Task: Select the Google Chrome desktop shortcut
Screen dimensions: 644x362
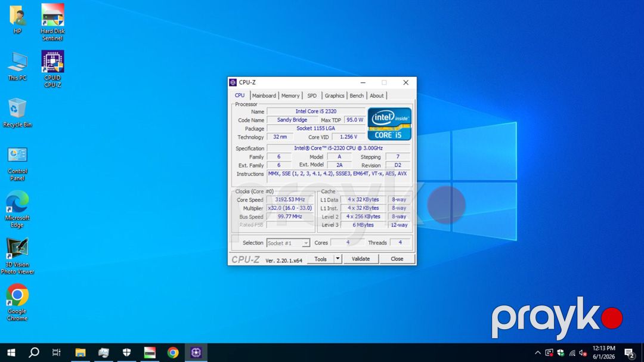Action: point(17,302)
